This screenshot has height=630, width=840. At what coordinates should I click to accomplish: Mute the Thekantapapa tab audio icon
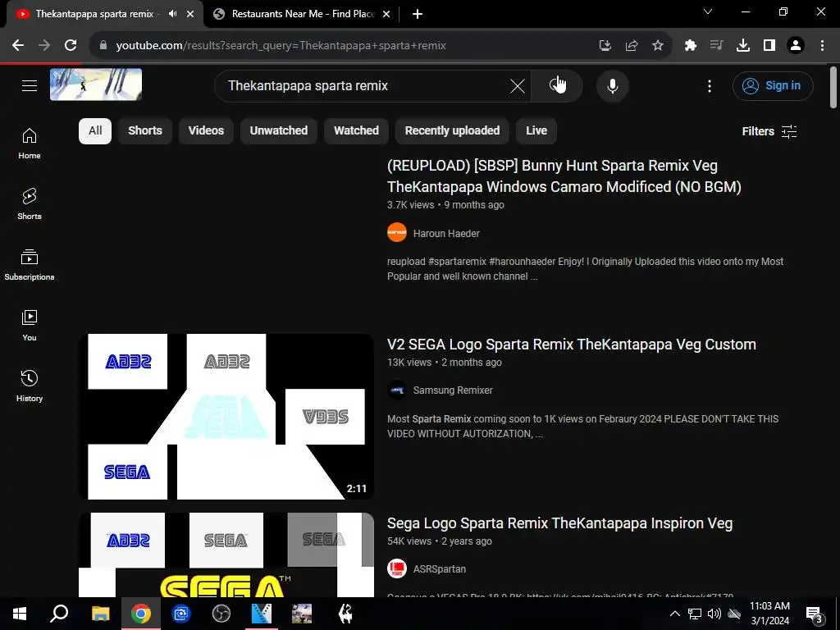click(172, 14)
